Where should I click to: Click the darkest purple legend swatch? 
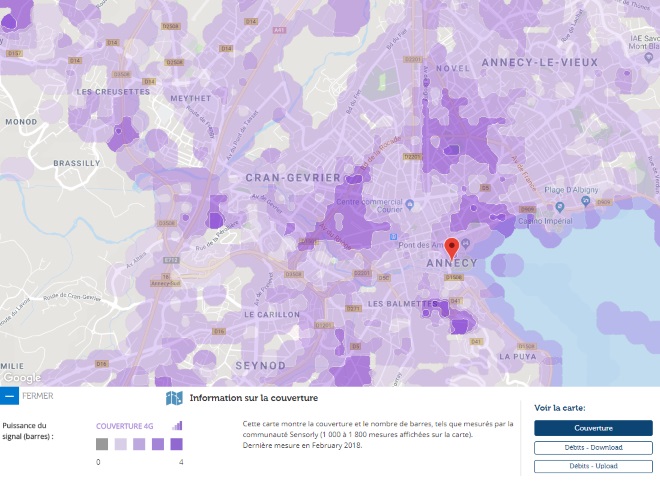point(176,444)
